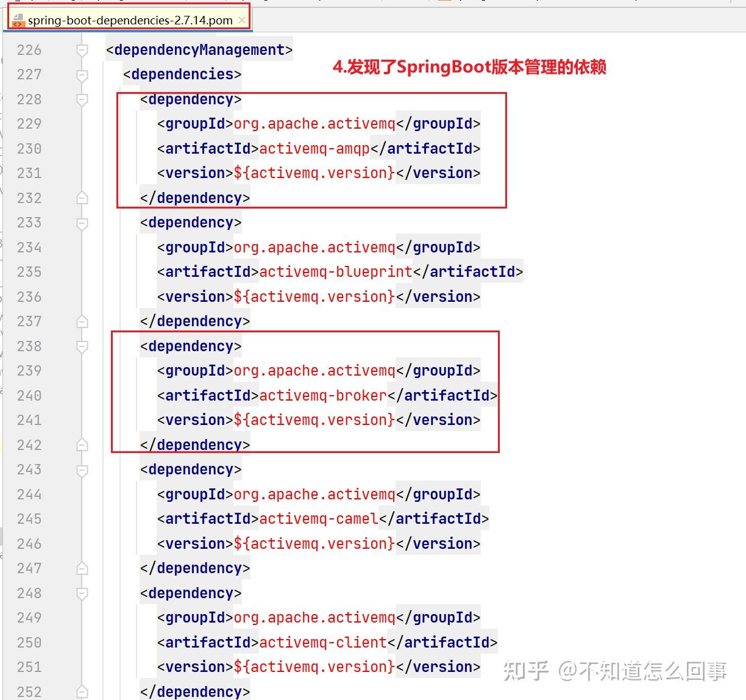Click the gutter fold icon at line 227
This screenshot has width=746, height=700.
click(82, 74)
